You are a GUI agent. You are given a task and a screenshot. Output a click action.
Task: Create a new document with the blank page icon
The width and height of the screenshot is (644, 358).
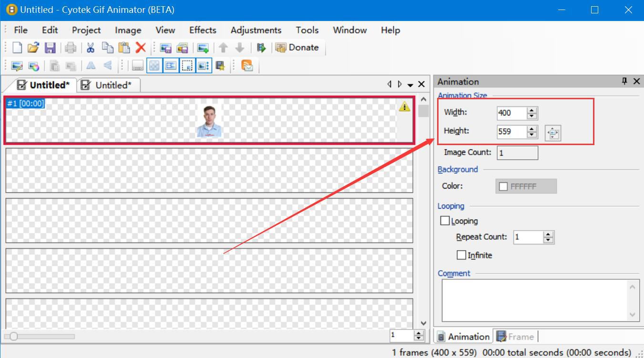click(17, 47)
